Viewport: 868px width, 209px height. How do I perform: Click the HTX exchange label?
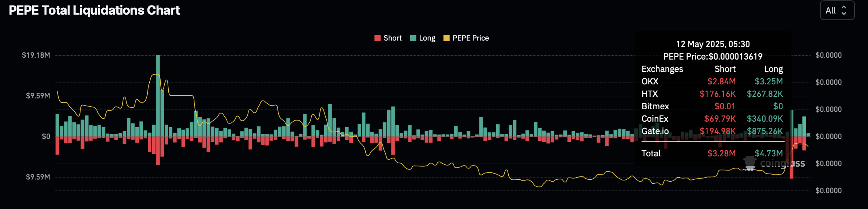coord(650,94)
